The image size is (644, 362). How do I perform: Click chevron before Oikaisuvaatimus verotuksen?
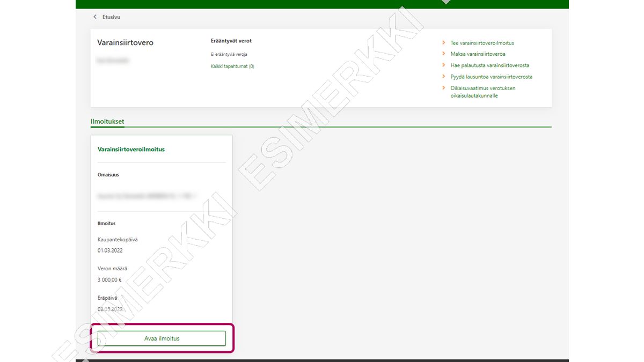coord(444,88)
